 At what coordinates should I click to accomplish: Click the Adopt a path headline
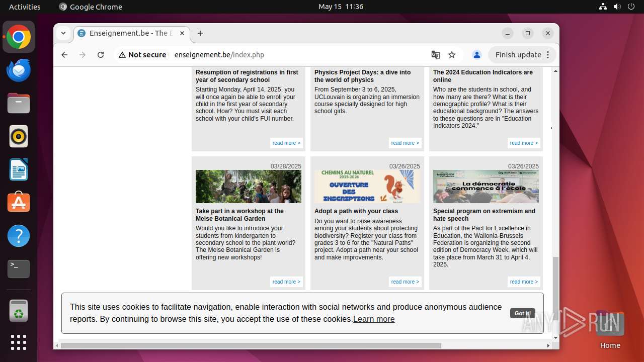pos(356,211)
